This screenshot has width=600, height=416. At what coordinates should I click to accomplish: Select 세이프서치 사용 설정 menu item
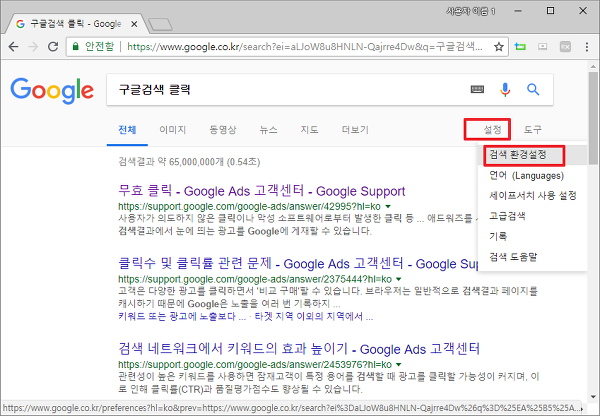point(533,196)
